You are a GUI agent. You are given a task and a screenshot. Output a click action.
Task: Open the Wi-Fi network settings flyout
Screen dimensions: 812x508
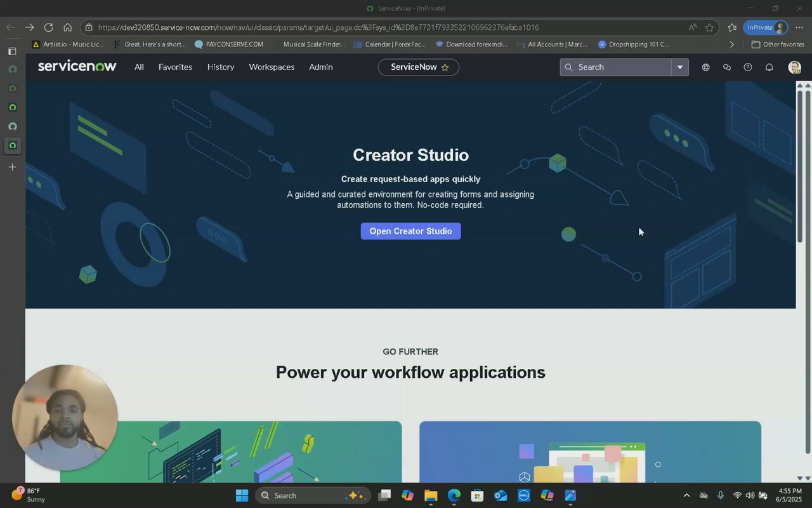737,495
